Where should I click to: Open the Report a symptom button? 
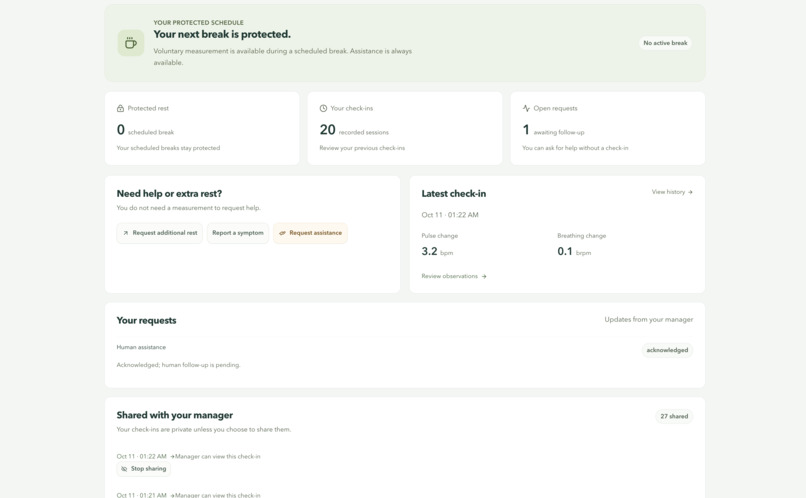point(237,233)
